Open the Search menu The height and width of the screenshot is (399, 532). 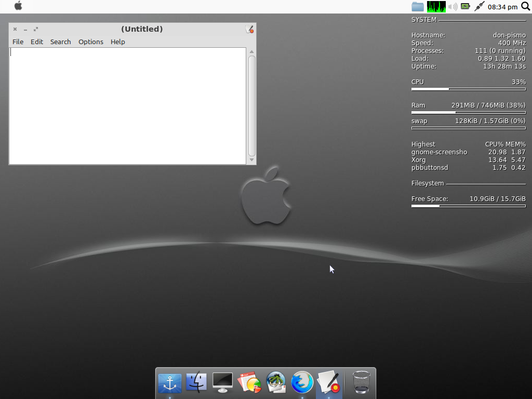[x=60, y=42]
